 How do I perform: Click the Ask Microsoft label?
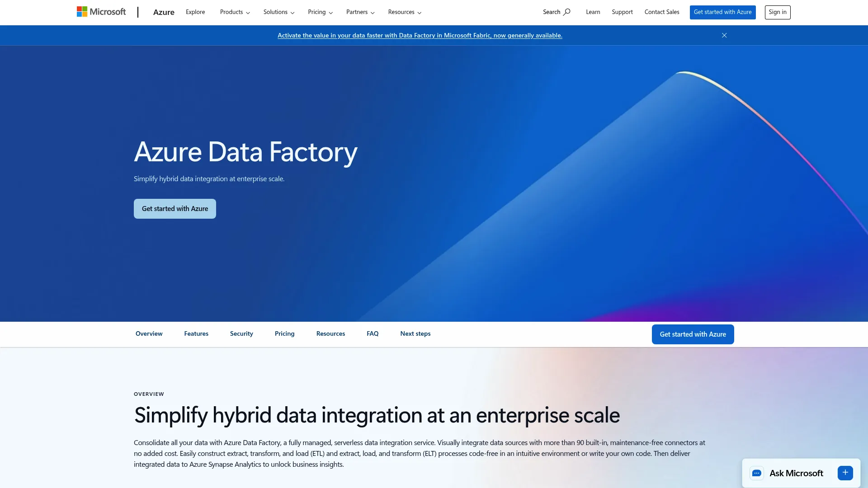796,473
